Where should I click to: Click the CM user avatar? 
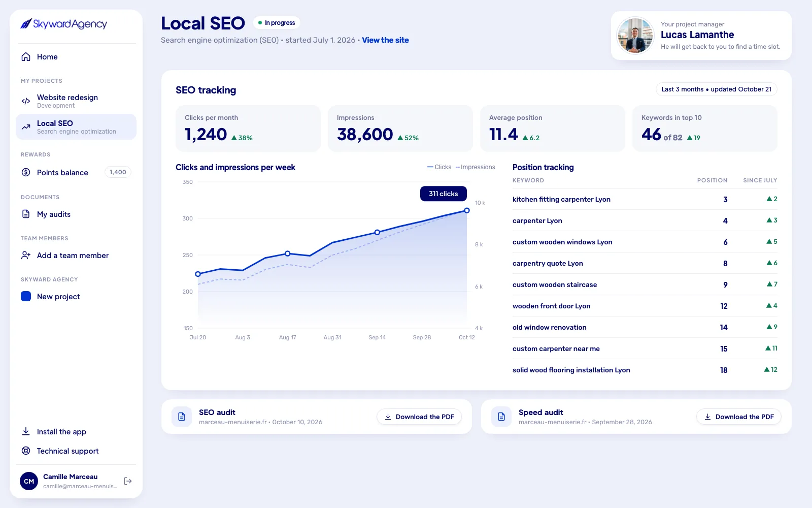[x=29, y=481]
